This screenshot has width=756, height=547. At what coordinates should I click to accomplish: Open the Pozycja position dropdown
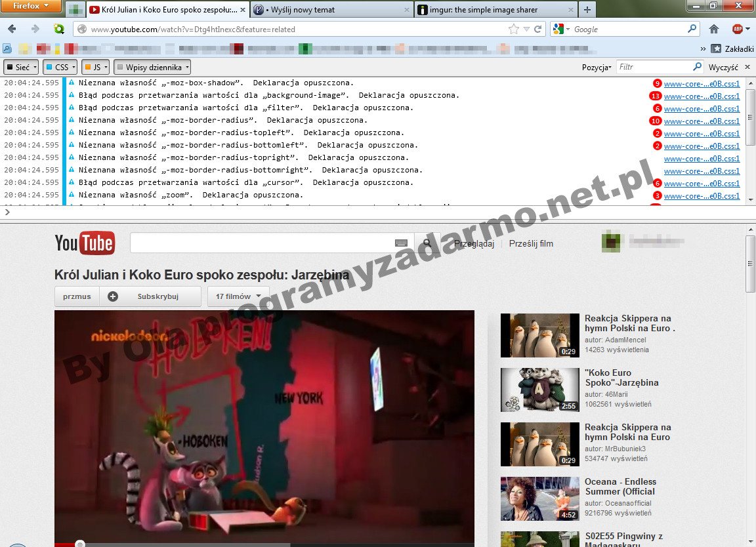coord(597,68)
